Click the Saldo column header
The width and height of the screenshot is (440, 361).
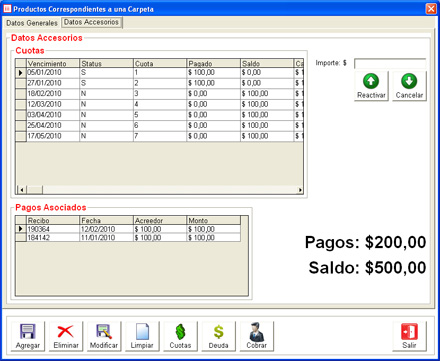(267, 63)
